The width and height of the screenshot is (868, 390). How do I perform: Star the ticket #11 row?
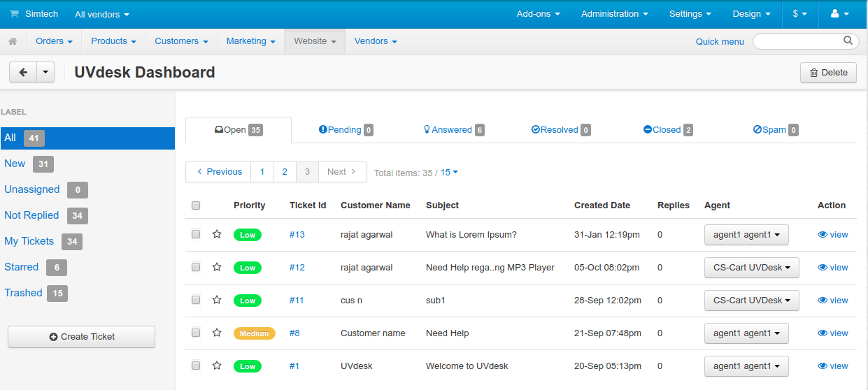click(217, 300)
